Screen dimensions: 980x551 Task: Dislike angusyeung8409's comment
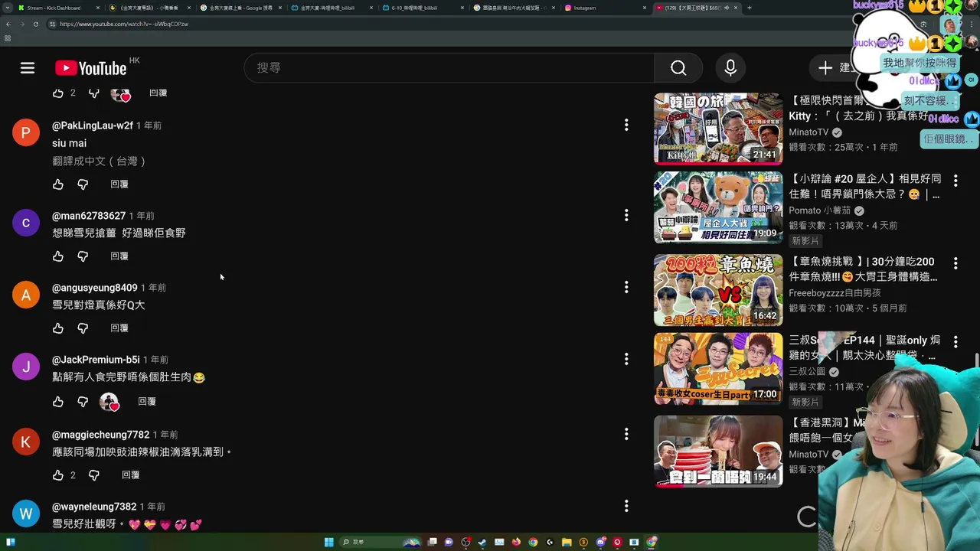click(x=83, y=328)
